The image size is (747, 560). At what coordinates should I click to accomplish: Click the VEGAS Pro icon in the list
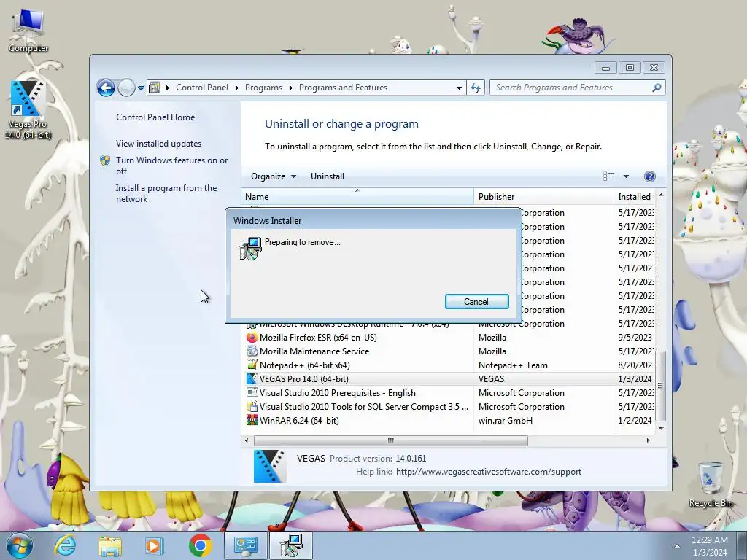tap(252, 379)
